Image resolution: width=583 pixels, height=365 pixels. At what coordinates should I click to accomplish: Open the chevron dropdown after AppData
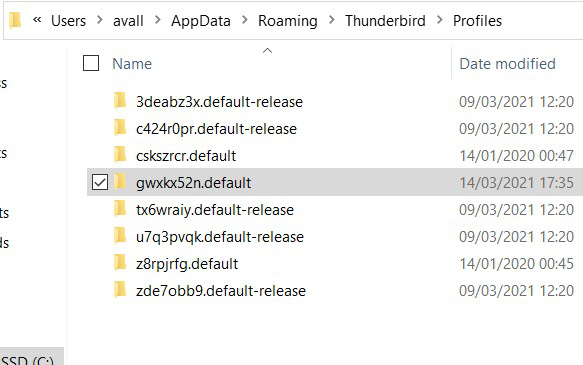click(245, 20)
